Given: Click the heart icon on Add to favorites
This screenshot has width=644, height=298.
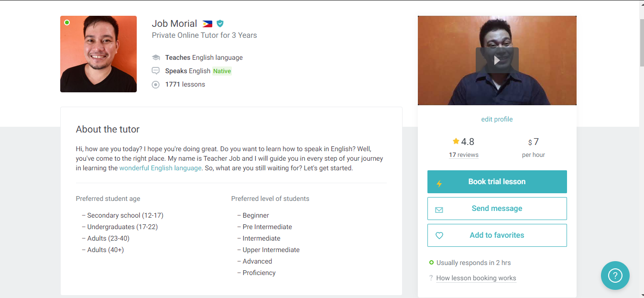Looking at the screenshot, I should 439,235.
